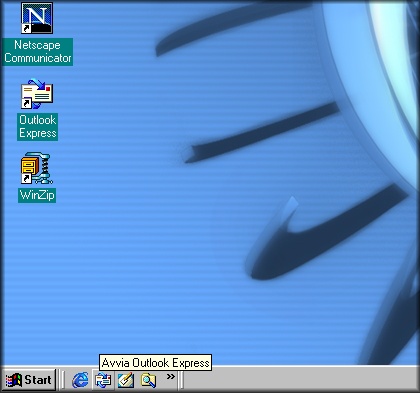
Task: Select the WinZip desktop shortcut icon
Action: click(37, 168)
